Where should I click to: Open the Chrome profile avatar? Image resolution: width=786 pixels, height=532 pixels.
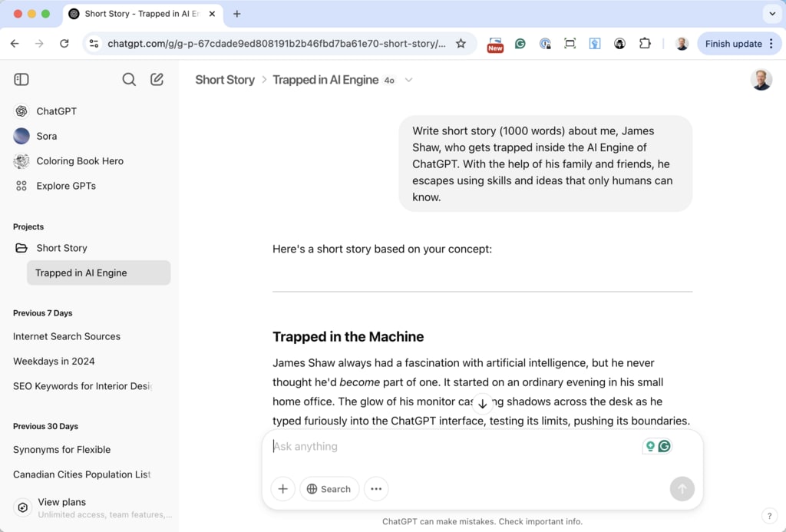pyautogui.click(x=682, y=44)
